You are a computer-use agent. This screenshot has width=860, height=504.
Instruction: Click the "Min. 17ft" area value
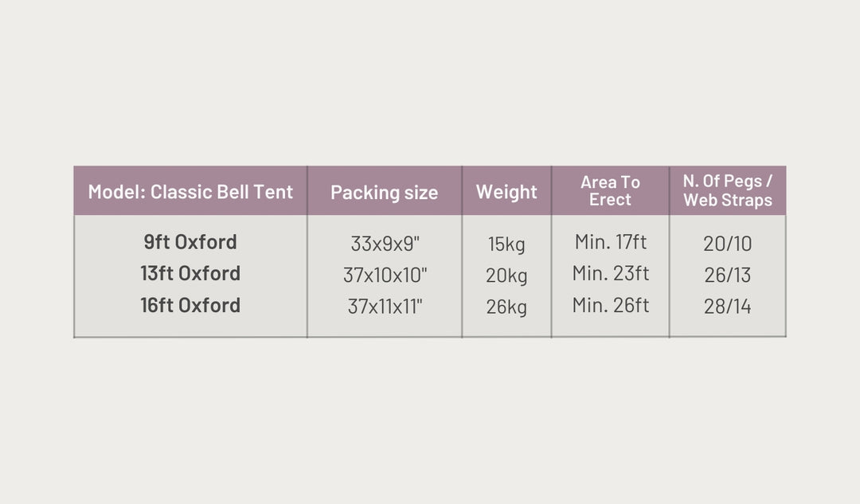611,242
